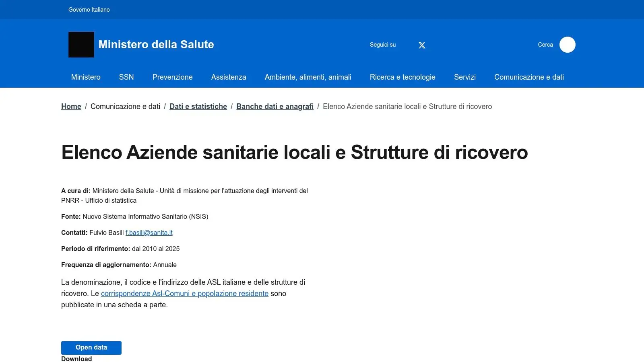Viewport: 644px width, 362px height.
Task: Click the Ministero della Salute logo
Action: [81, 44]
